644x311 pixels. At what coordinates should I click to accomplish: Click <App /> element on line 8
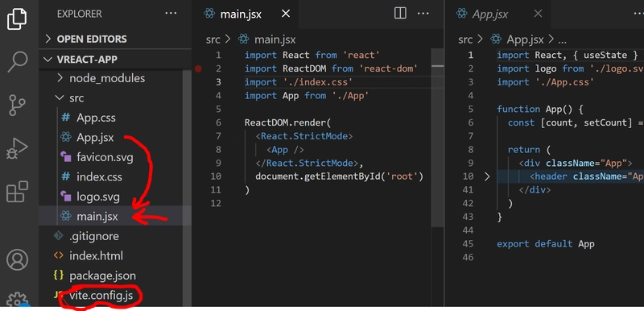pos(285,150)
